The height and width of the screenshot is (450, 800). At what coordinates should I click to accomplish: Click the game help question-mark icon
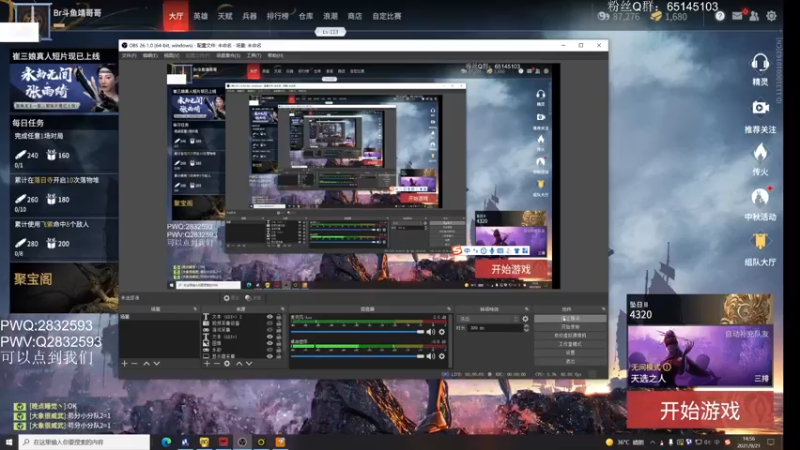pyautogui.click(x=720, y=16)
